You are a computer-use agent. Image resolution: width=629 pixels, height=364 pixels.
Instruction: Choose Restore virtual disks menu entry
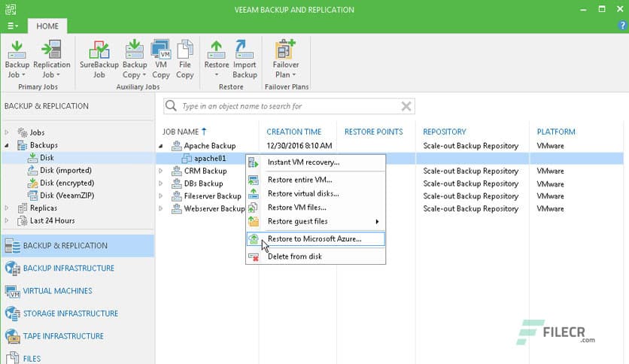pos(316,193)
